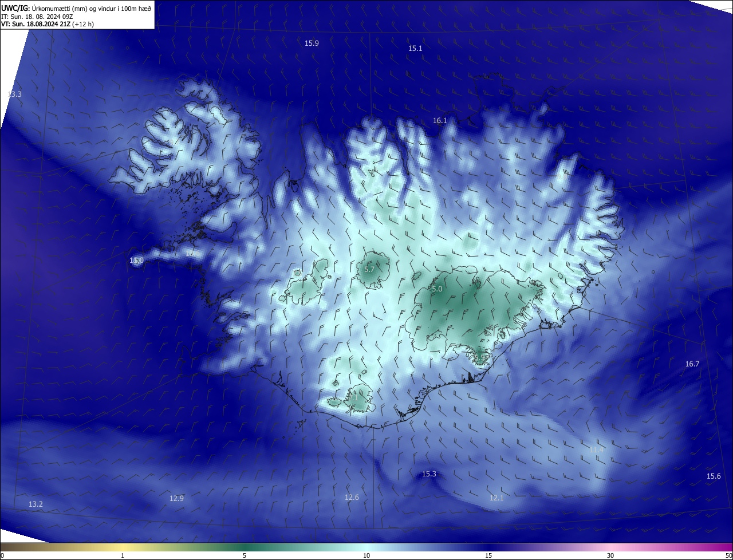Image resolution: width=733 pixels, height=560 pixels.
Task: Click the colorbar tick labeled 1
Action: tap(123, 555)
